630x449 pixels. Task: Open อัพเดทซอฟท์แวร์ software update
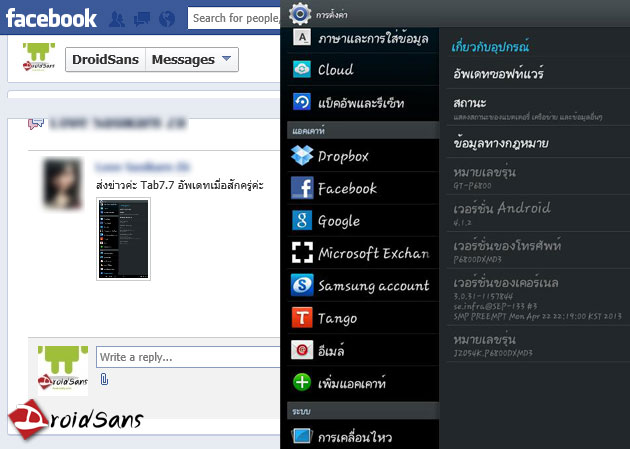tap(538, 74)
